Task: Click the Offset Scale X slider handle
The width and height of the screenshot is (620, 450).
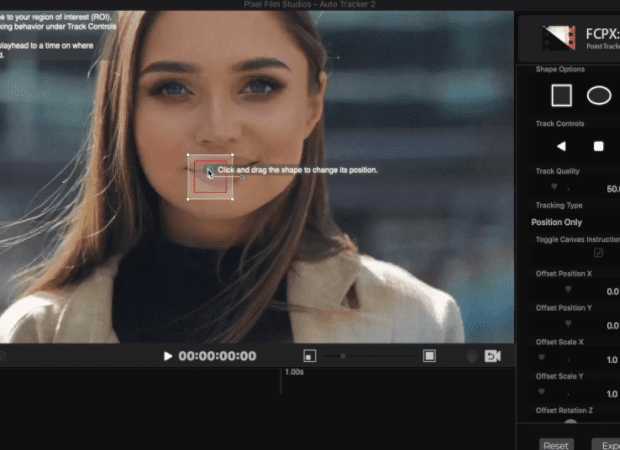Action: point(542,357)
